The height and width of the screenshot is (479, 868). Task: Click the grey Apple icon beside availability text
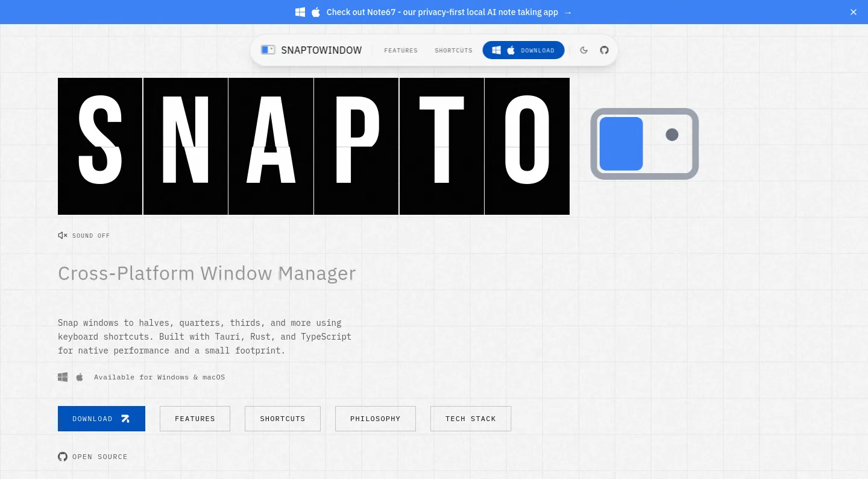click(x=80, y=377)
